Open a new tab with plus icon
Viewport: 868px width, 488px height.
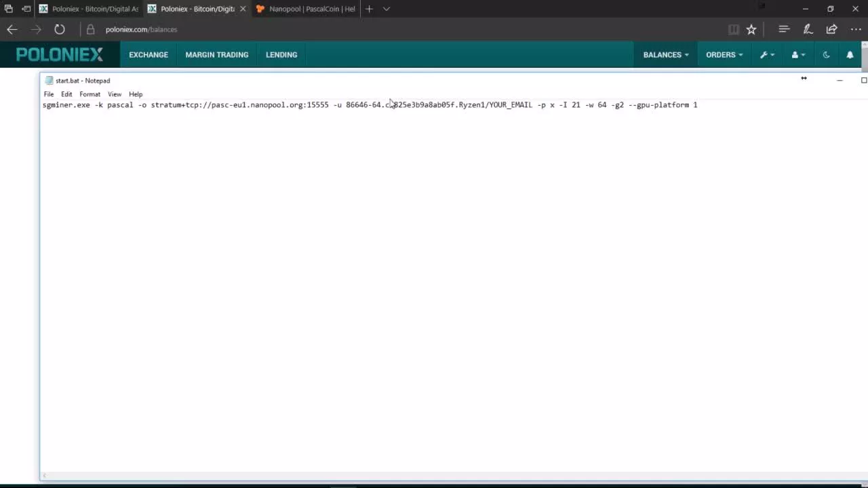pyautogui.click(x=369, y=9)
